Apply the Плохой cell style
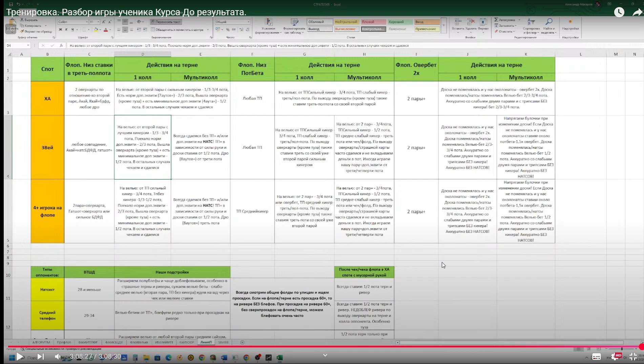 click(373, 22)
